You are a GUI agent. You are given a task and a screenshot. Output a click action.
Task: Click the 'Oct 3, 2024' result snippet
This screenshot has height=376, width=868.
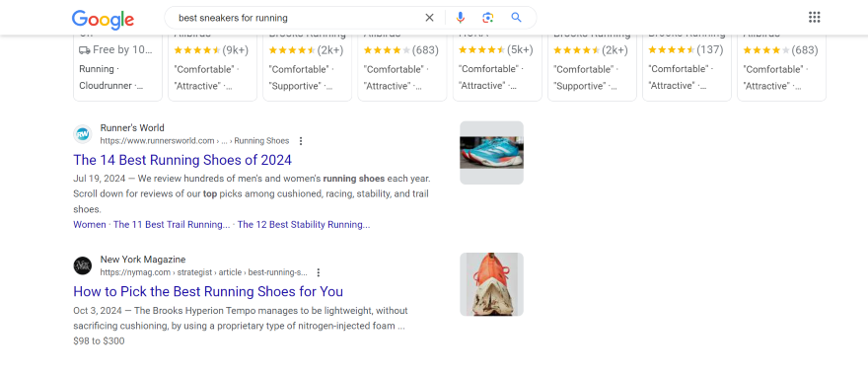pos(241,319)
